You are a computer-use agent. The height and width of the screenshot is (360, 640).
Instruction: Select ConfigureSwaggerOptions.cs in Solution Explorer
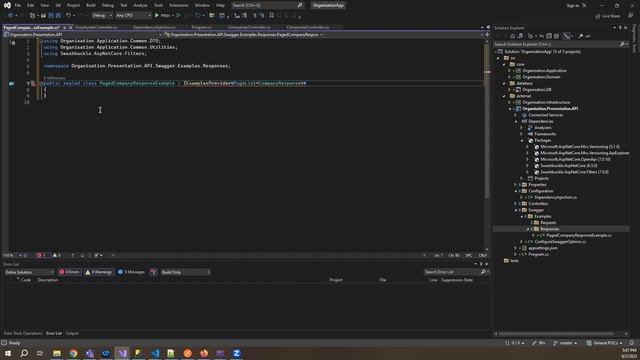pyautogui.click(x=560, y=242)
